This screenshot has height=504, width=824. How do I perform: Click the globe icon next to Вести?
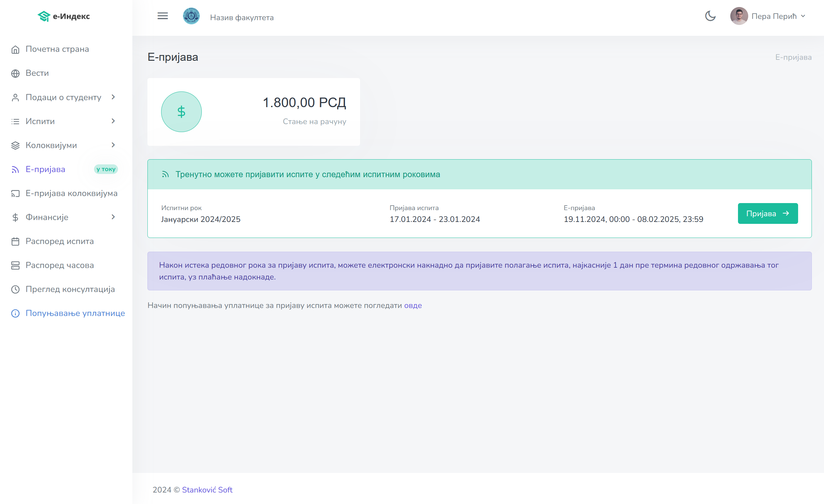coord(15,73)
